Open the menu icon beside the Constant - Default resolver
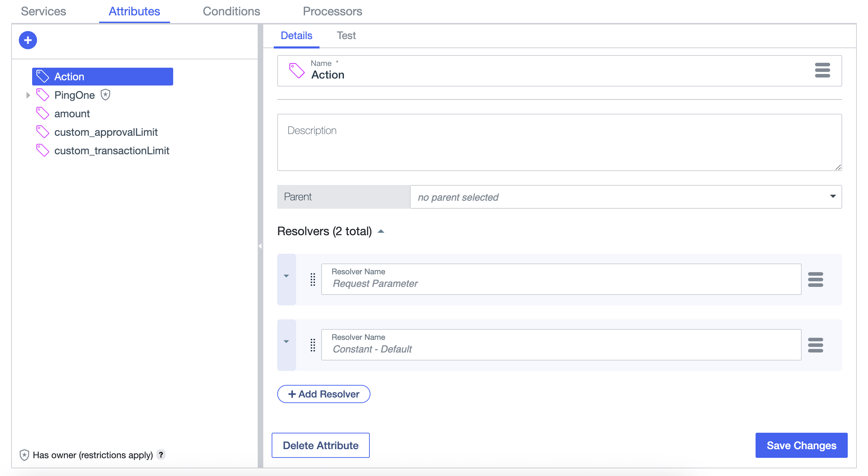Screen dimensions: 868x476 816,345
